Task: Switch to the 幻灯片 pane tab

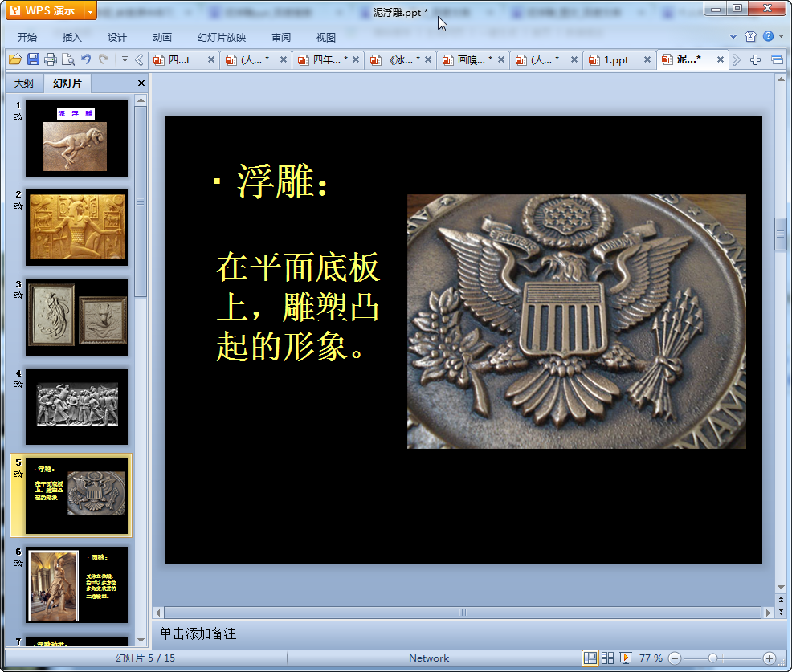Action: (67, 83)
